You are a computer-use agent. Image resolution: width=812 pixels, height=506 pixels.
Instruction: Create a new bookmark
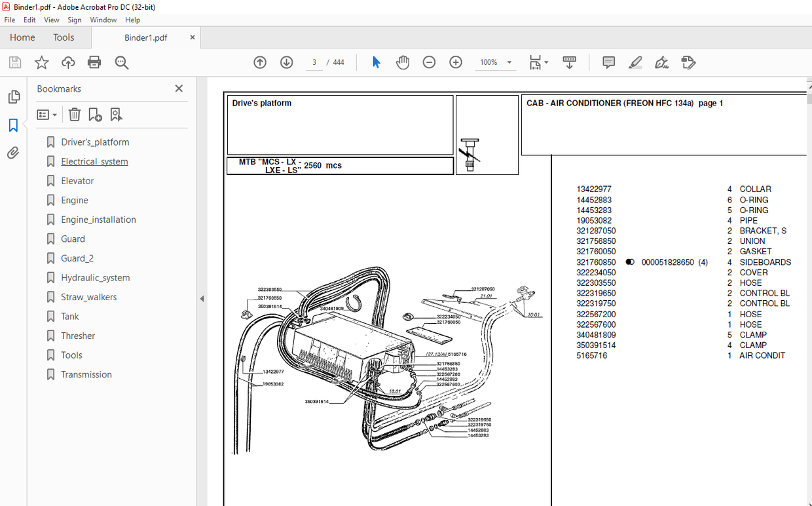95,115
